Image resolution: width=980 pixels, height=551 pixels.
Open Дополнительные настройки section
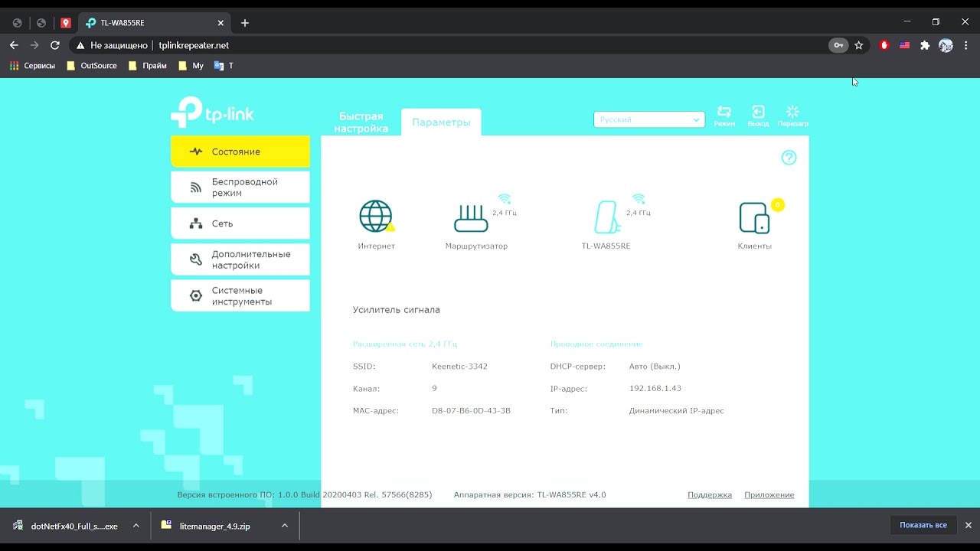(240, 259)
